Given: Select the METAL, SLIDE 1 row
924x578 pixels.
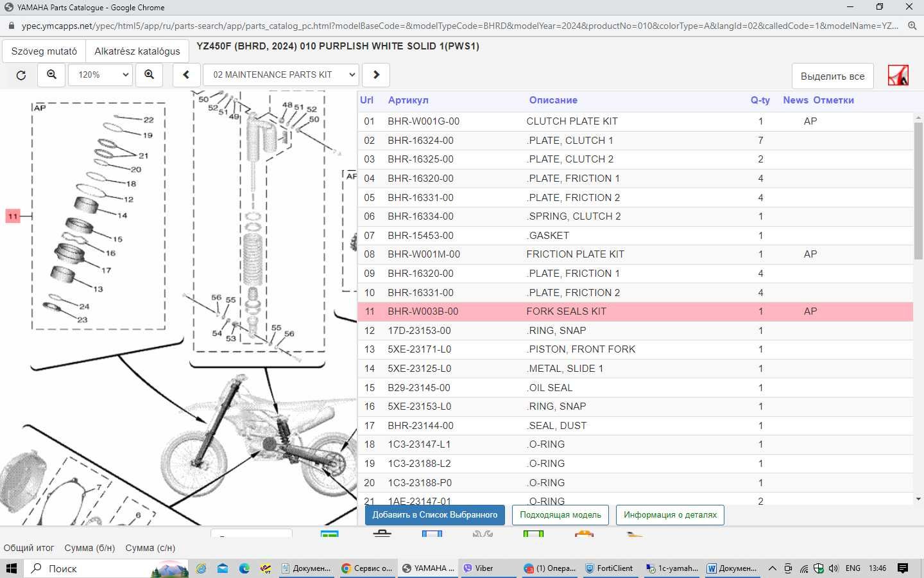Looking at the screenshot, I should tap(635, 369).
